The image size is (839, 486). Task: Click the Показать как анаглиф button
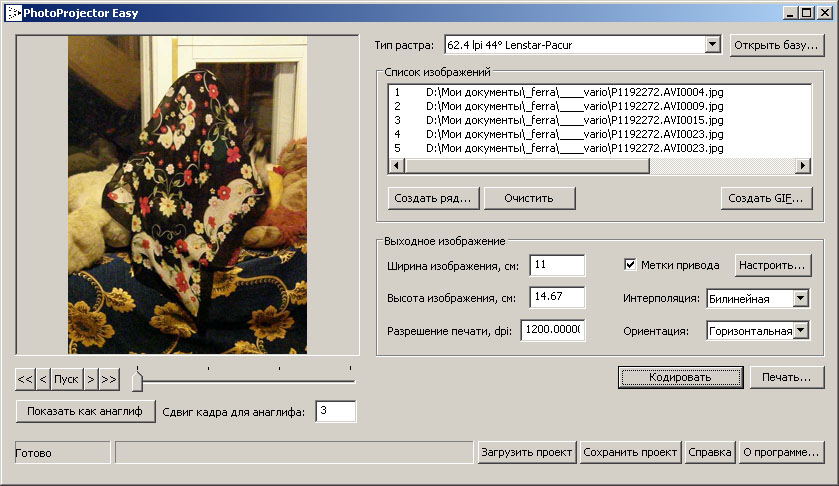[x=86, y=411]
